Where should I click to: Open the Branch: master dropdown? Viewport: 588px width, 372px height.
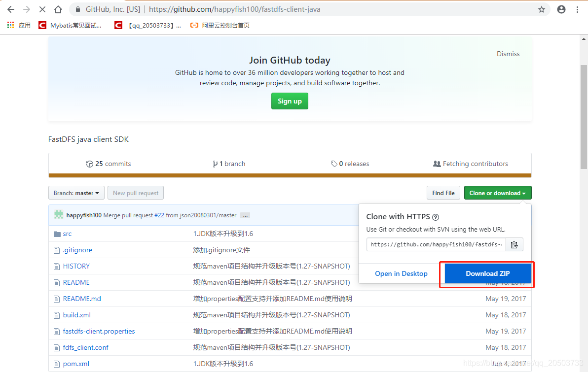tap(76, 193)
